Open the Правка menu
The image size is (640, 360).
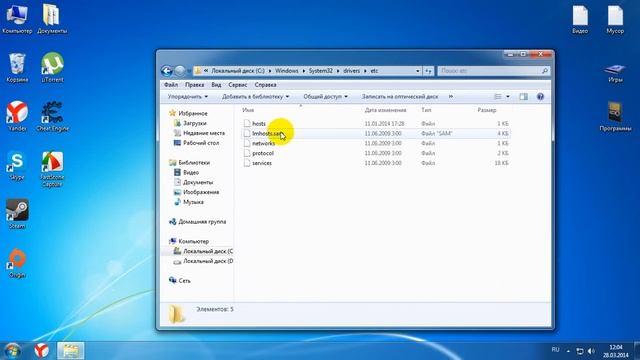click(x=194, y=85)
